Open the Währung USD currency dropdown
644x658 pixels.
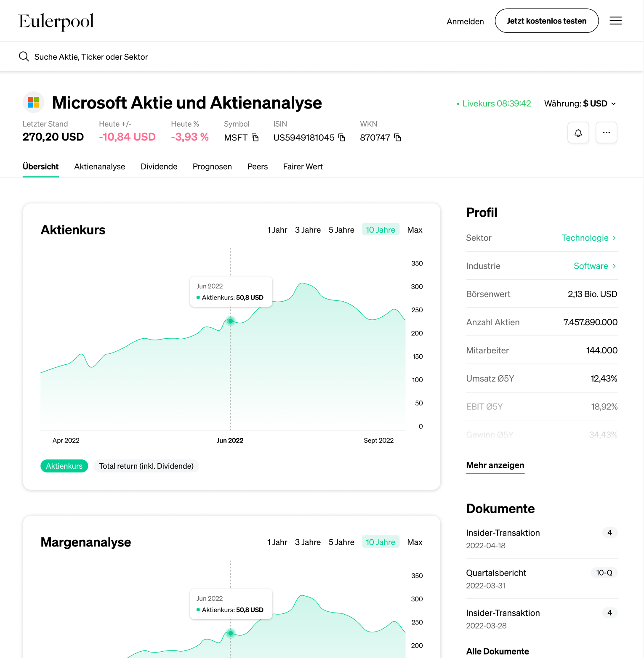[580, 103]
